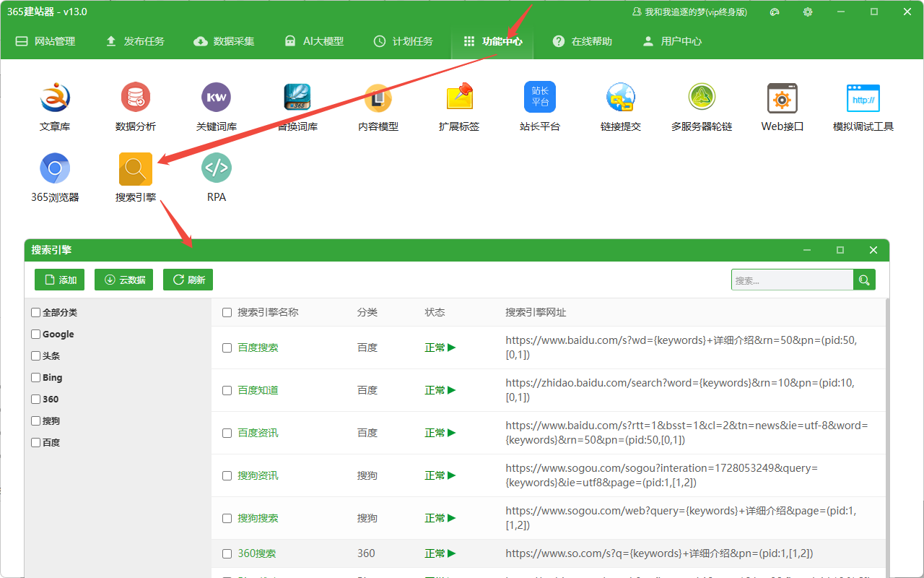Open the account 我和我追逐的梦 in title bar
This screenshot has height=578, width=924.
pos(689,12)
